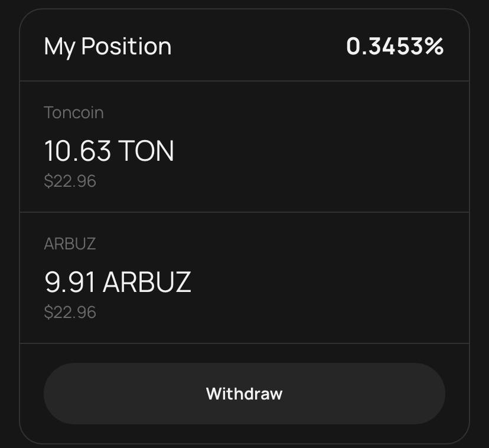Screen dimensions: 489x448
Task: Click the Withdraw button
Action: [244, 394]
